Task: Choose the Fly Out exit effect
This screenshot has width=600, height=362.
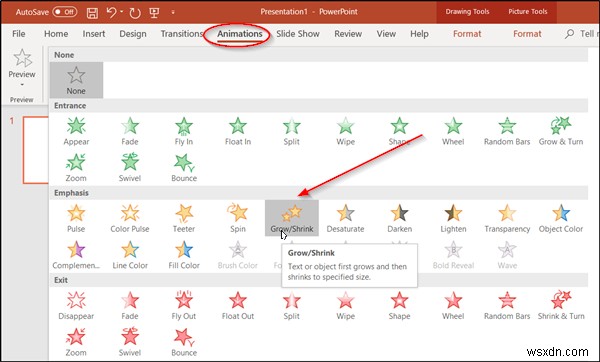Action: coord(184,306)
